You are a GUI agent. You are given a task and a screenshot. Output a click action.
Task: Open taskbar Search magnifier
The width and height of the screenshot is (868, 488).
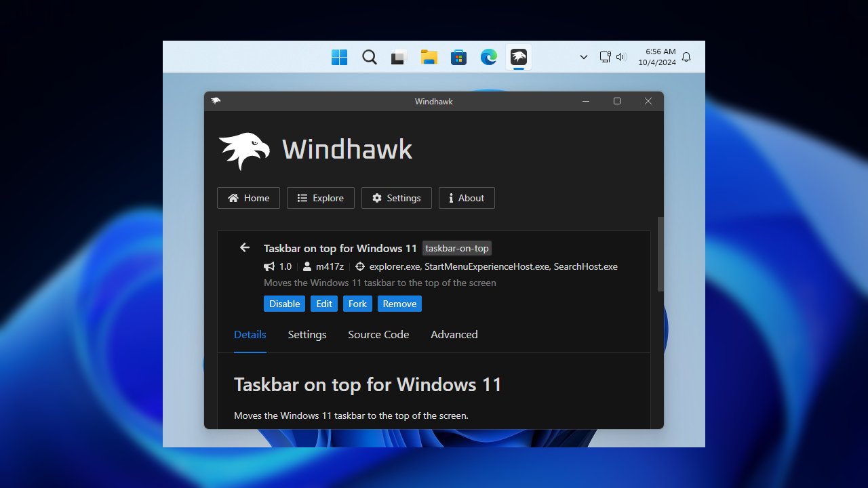(x=370, y=58)
